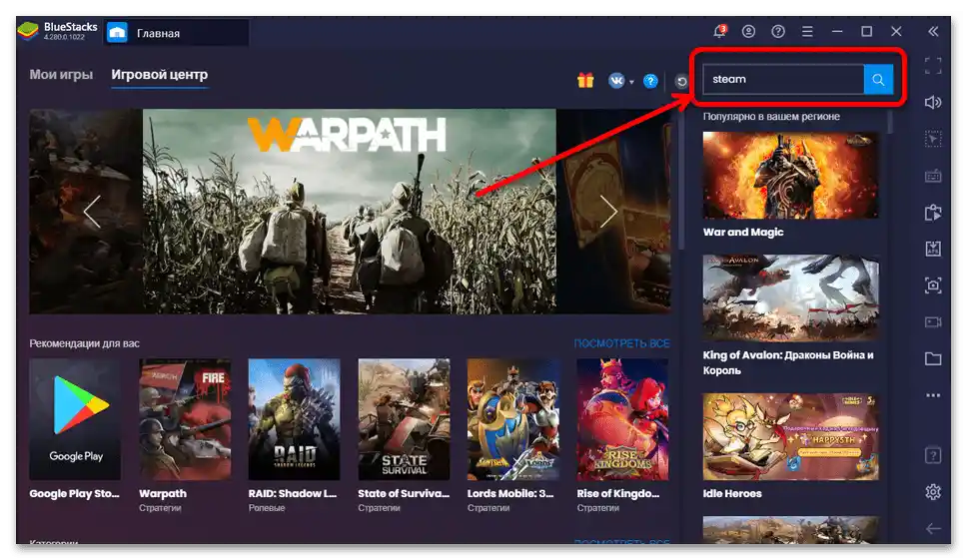Click ПОСМОТРЕТЬ ВСЕ next to recommendations

click(621, 343)
